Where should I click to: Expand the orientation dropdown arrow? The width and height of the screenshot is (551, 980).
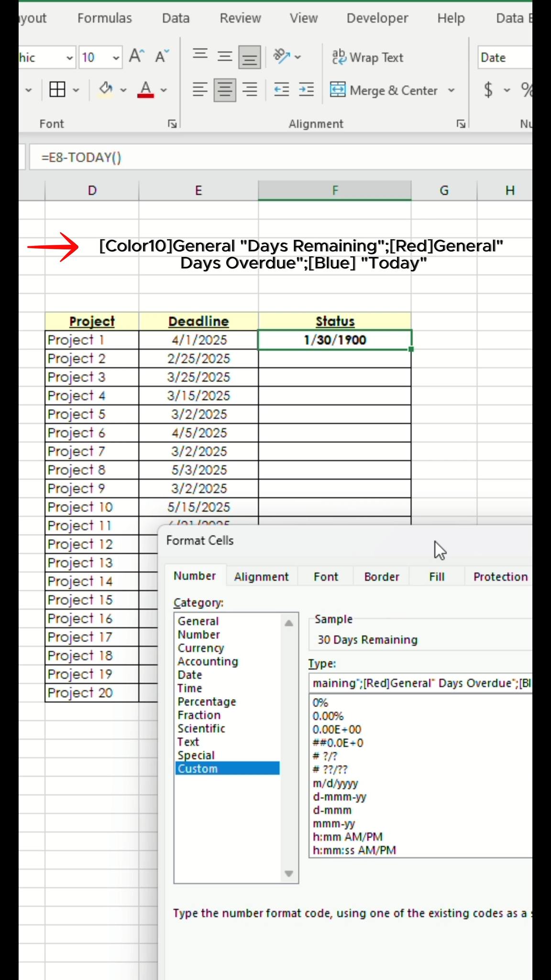tap(298, 57)
